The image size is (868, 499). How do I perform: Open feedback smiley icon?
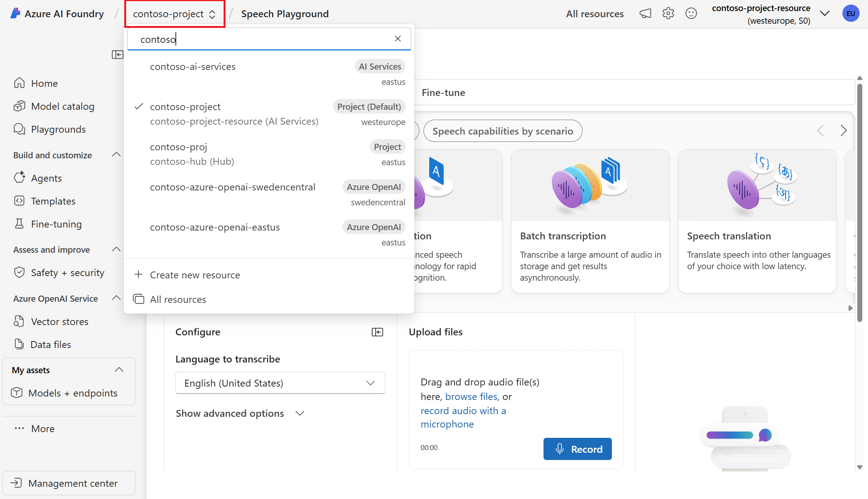coord(691,14)
